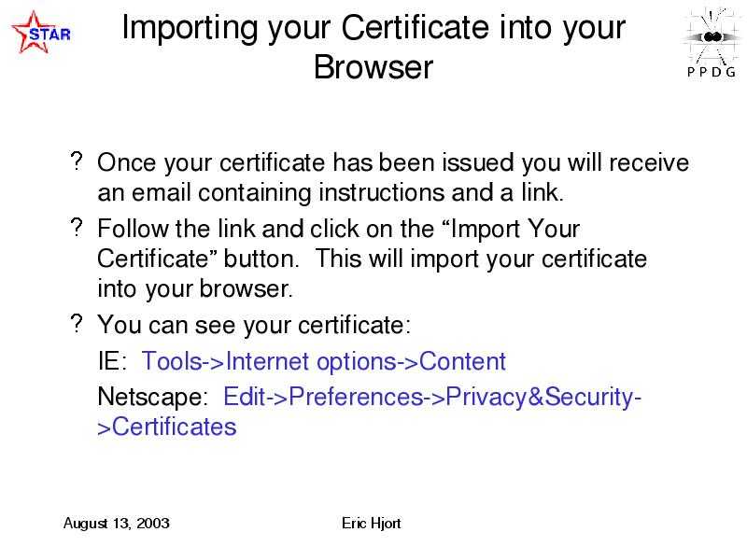Click the blue Tools->Internet options->Content path
Screen dimensions: 747x560
(323, 361)
